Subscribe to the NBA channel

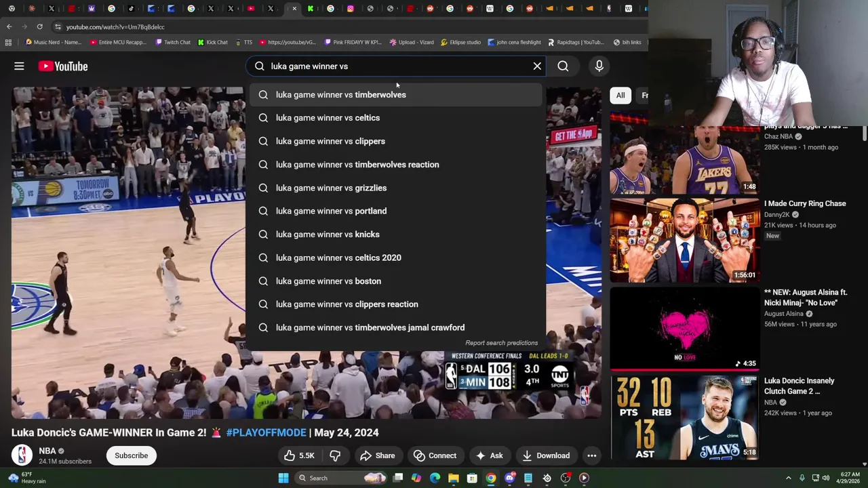[x=131, y=455]
